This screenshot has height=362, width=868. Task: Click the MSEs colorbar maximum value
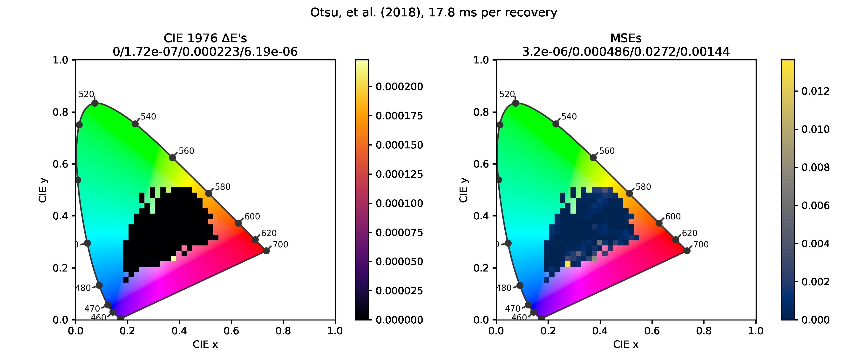point(829,86)
